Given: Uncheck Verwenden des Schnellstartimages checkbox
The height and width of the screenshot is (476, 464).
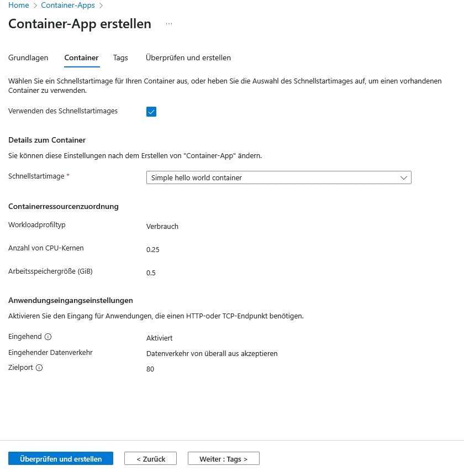Looking at the screenshot, I should pyautogui.click(x=151, y=112).
